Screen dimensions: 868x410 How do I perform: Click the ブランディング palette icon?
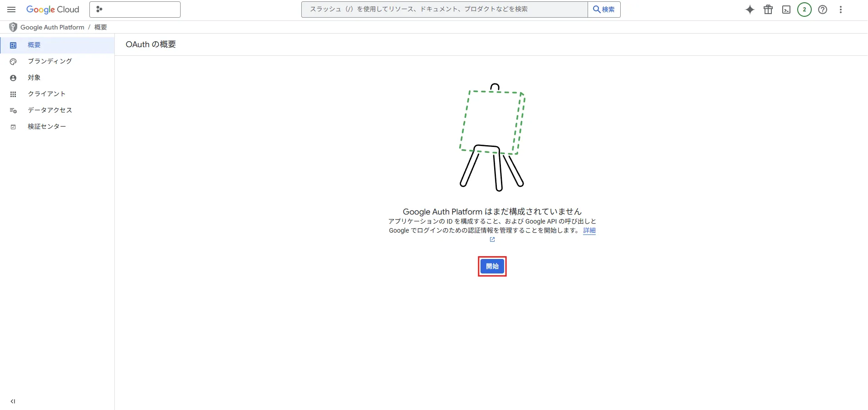click(13, 62)
